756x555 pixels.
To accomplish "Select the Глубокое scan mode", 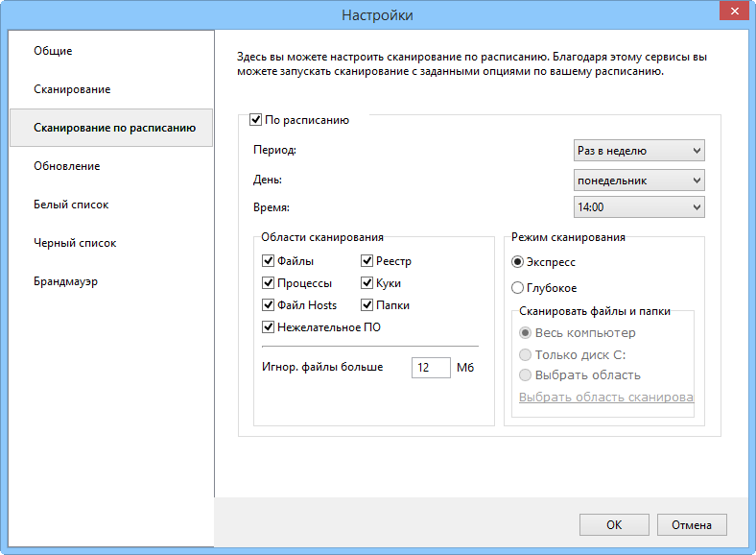I will 518,288.
